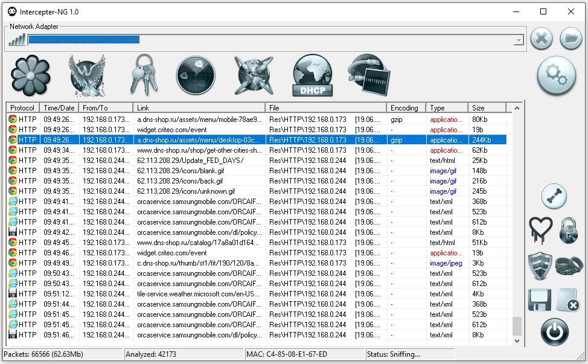Click the handcuffs icon on the right panel
588x364 pixels.
[568, 266]
